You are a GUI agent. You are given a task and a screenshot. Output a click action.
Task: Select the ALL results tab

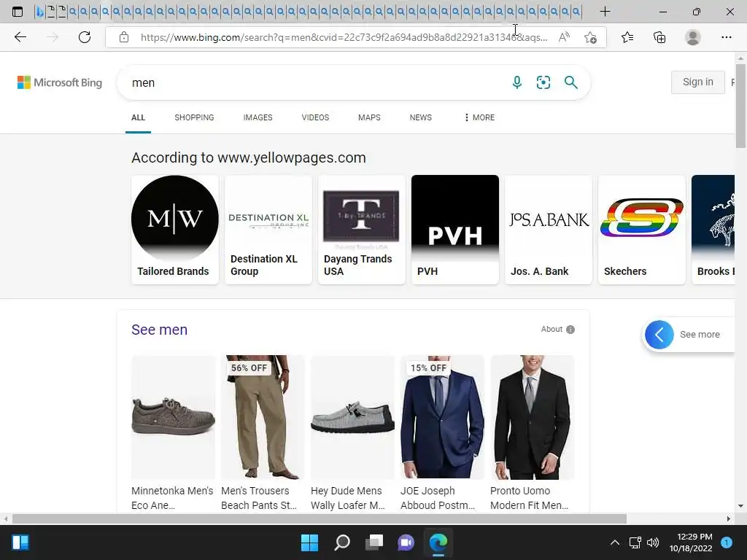138,117
